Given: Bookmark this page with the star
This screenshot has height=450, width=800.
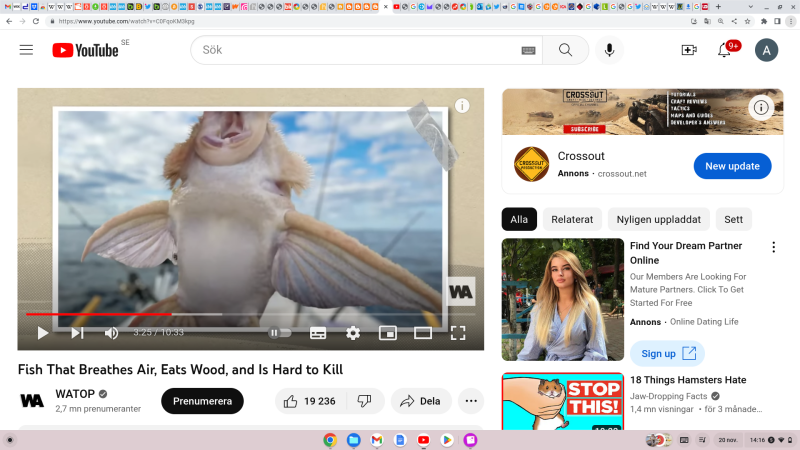Looking at the screenshot, I should (747, 21).
